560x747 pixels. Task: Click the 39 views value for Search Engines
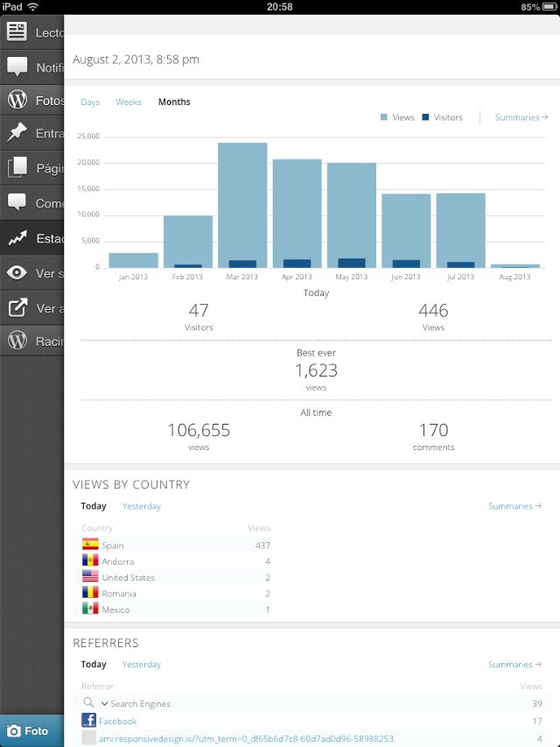537,703
